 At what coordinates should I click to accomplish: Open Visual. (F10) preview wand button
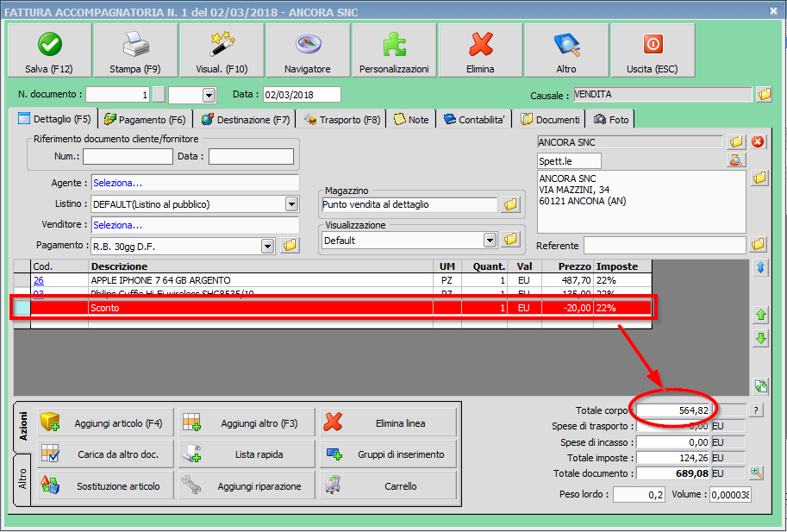point(222,51)
